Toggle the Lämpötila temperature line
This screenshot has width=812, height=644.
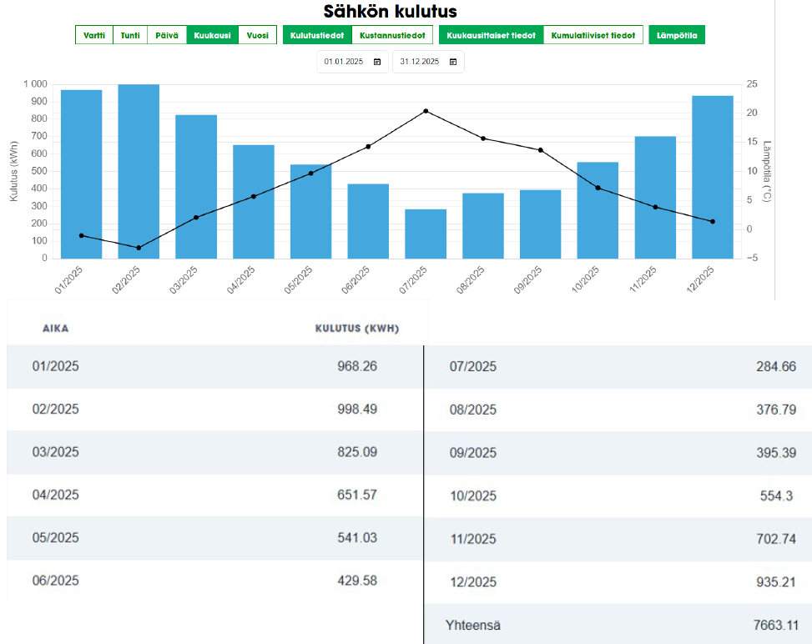[x=677, y=35]
